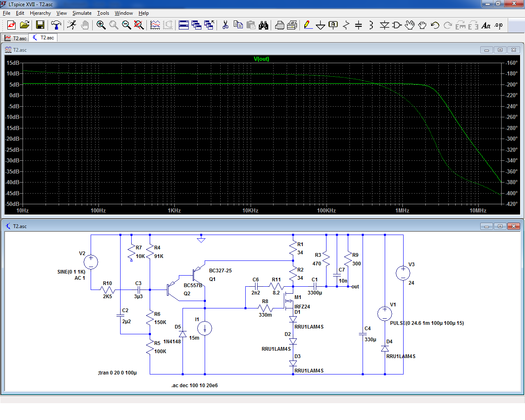Image resolution: width=525 pixels, height=420 pixels.
Task: Place an inductor component
Action: coord(371,25)
